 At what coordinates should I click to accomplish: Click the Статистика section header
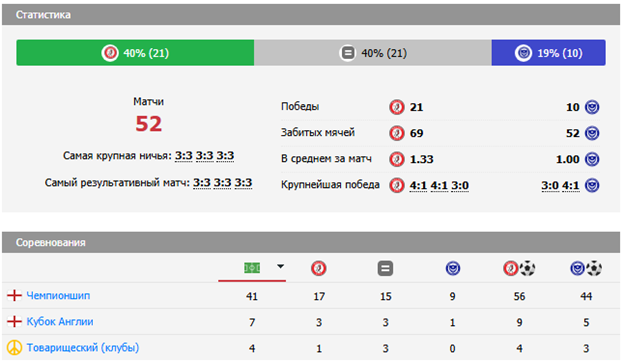pyautogui.click(x=311, y=15)
